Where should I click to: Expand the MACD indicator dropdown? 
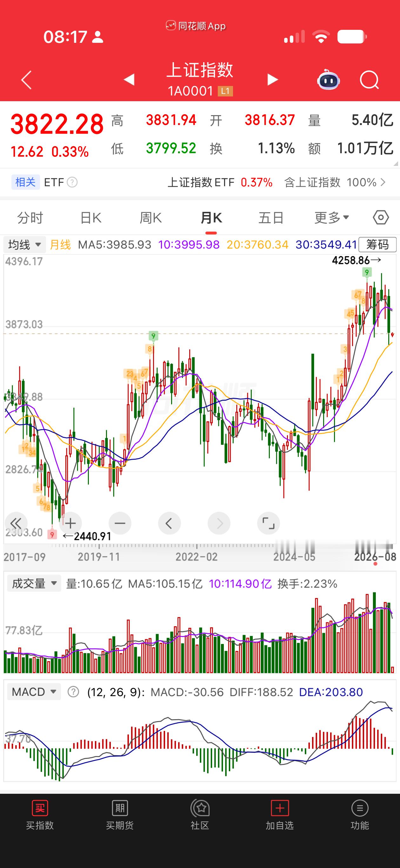click(x=34, y=692)
